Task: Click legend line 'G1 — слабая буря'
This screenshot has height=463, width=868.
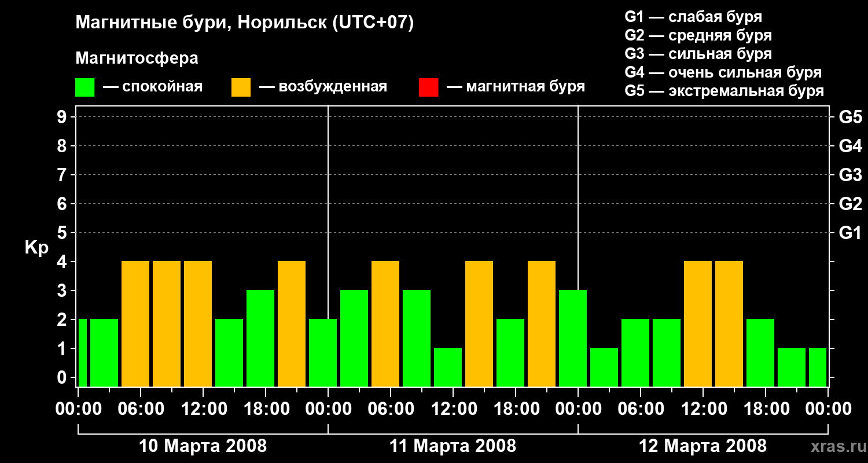Action: click(x=693, y=17)
